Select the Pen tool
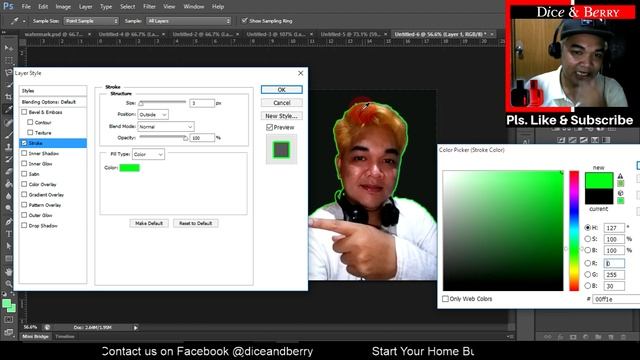The image size is (640, 360). (8, 222)
